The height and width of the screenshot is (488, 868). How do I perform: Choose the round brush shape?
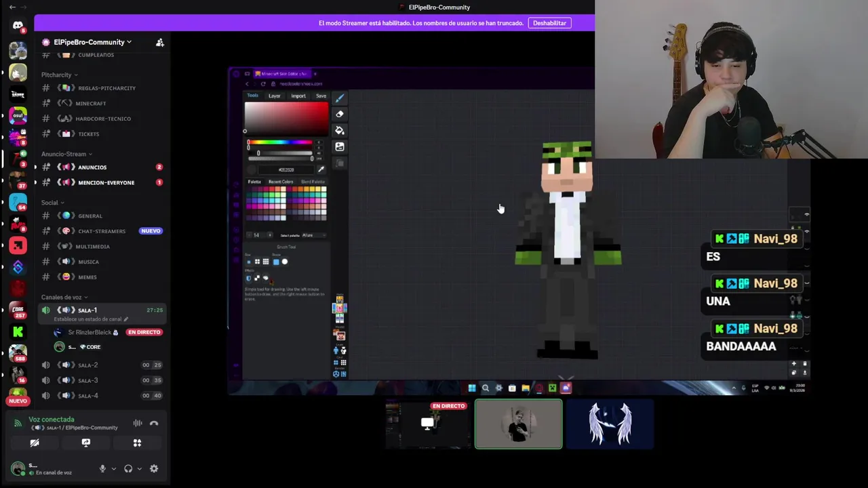[x=285, y=262]
